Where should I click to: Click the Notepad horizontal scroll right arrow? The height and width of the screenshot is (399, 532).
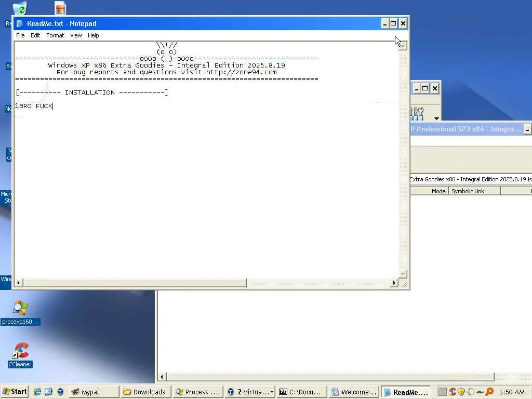pyautogui.click(x=394, y=283)
